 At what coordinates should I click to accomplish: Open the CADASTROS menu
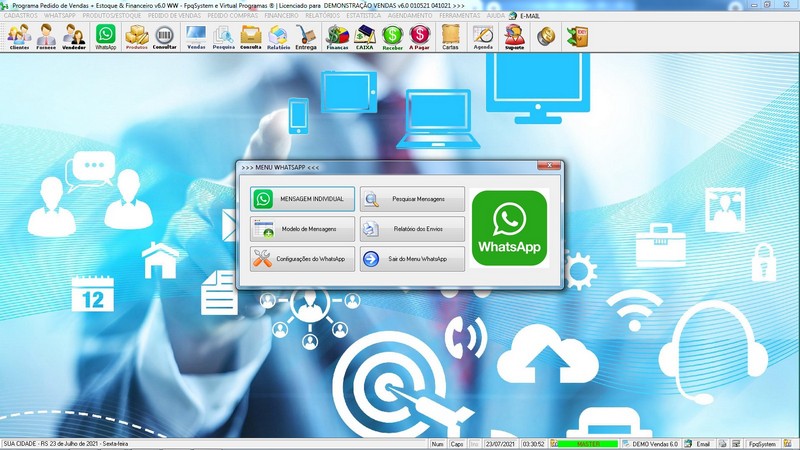[x=20, y=16]
